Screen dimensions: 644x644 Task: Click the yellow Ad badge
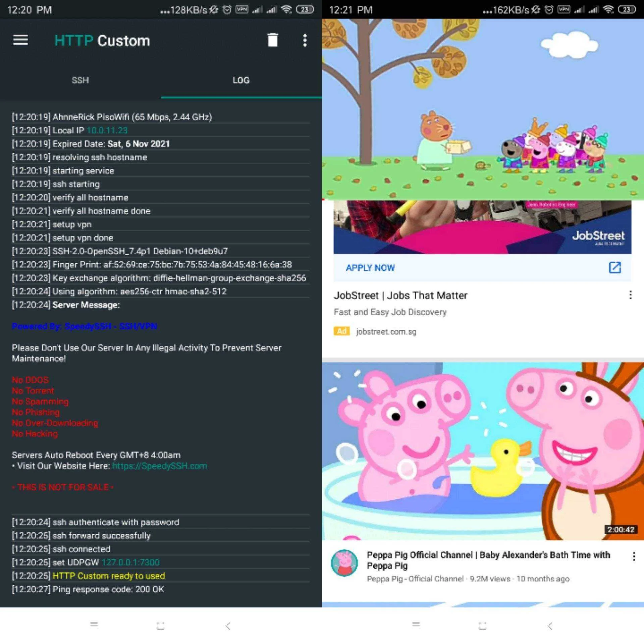pos(341,331)
